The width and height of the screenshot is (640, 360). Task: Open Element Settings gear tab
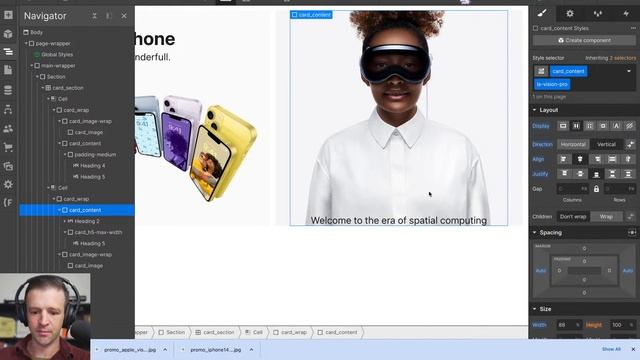point(570,13)
